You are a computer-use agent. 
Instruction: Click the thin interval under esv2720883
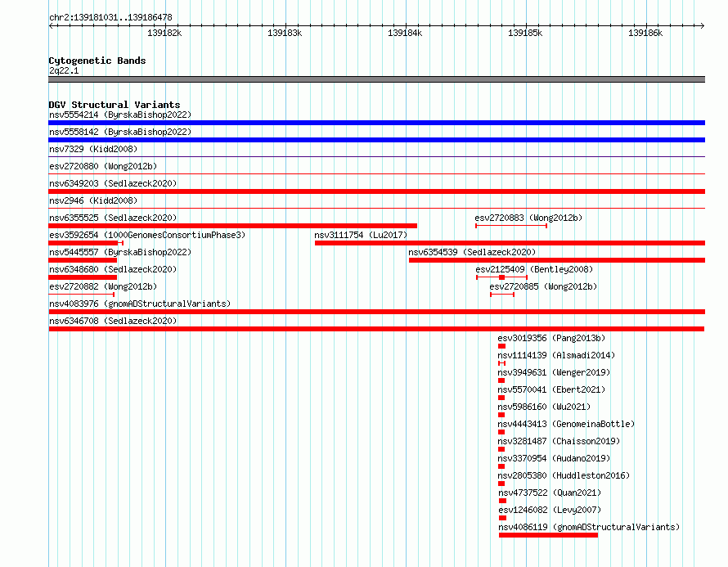[511, 226]
